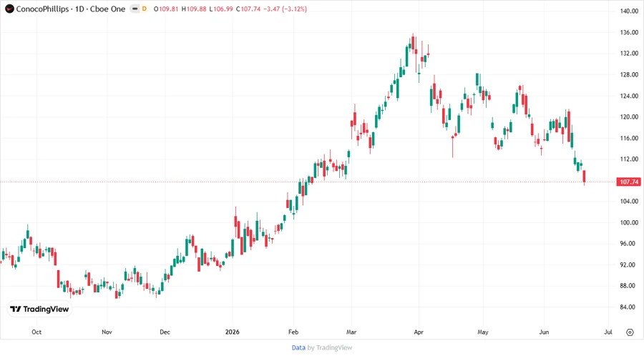Click the 120.00 price axis label
This screenshot has height=356, width=644.
629,117
